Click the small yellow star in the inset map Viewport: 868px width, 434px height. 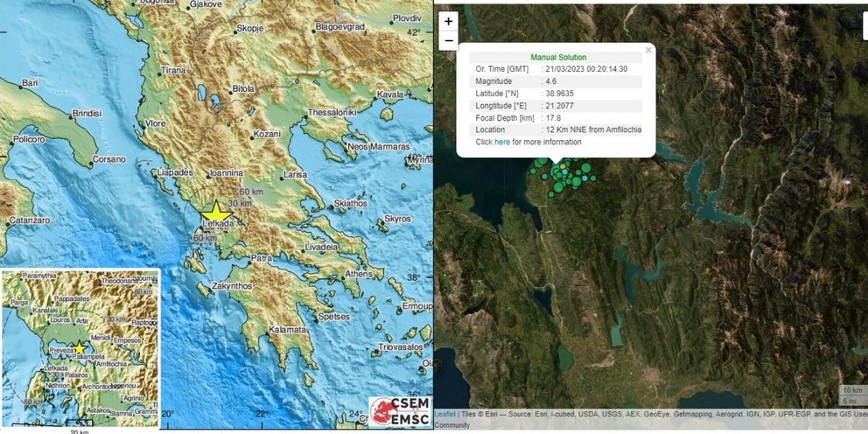80,347
